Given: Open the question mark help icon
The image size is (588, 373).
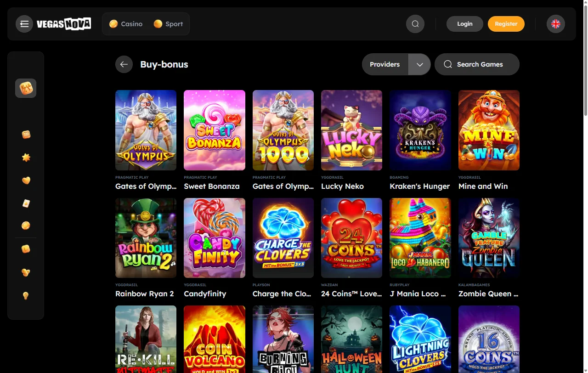Looking at the screenshot, I should [26, 296].
